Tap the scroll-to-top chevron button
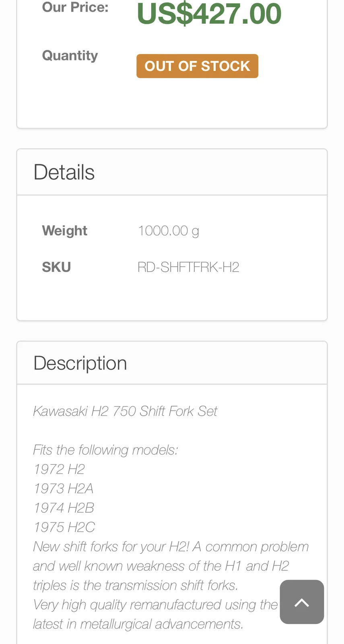This screenshot has width=344, height=644. [x=302, y=602]
